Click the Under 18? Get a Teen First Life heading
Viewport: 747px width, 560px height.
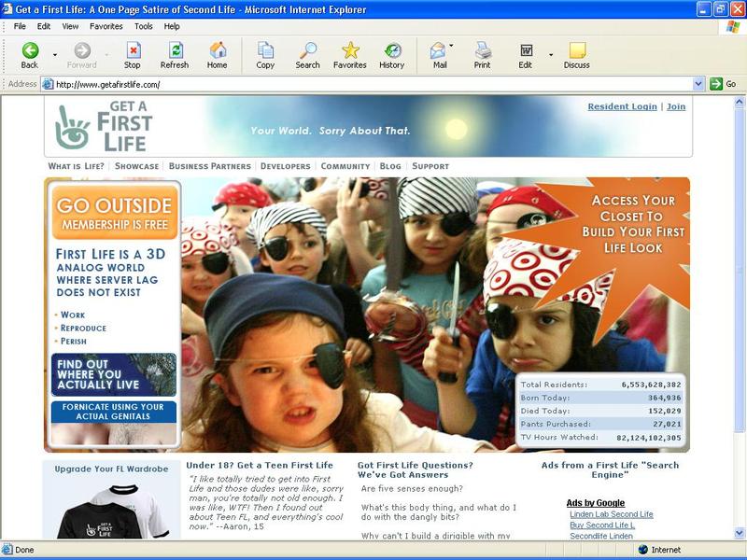pyautogui.click(x=260, y=465)
